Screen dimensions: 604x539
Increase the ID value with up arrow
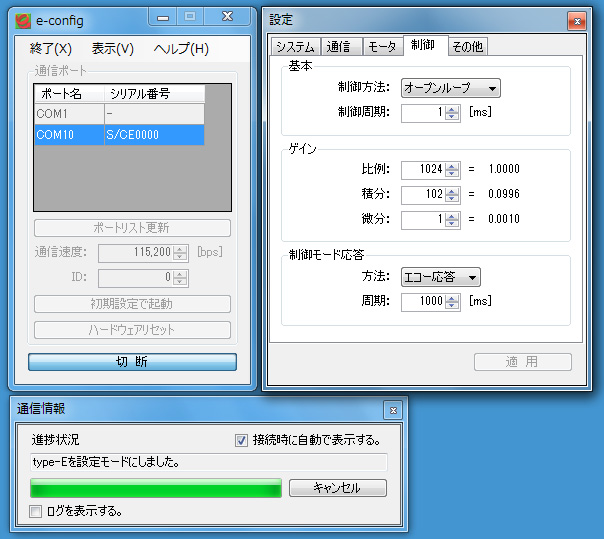[x=180, y=274]
